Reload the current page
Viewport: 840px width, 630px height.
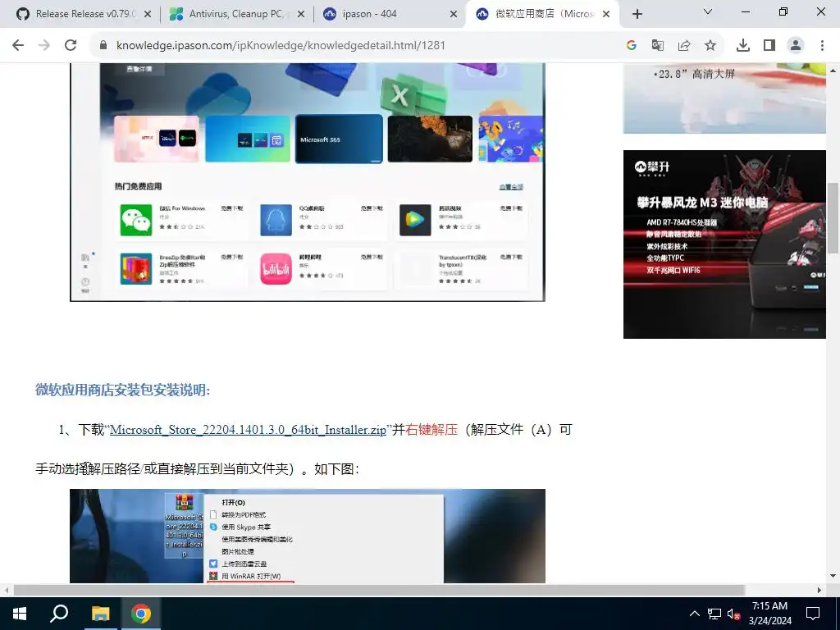pyautogui.click(x=71, y=46)
